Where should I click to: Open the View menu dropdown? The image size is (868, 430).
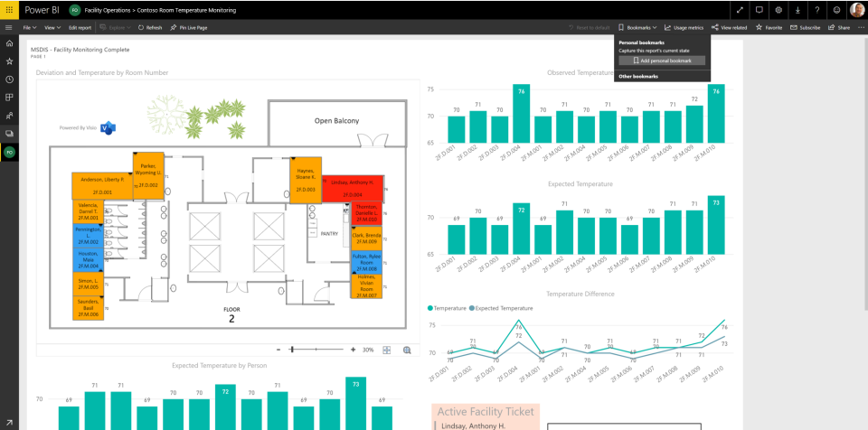click(52, 27)
